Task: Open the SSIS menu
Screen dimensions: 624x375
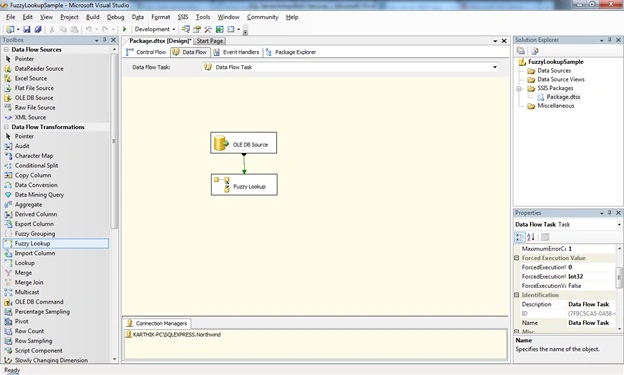Action: (x=183, y=17)
